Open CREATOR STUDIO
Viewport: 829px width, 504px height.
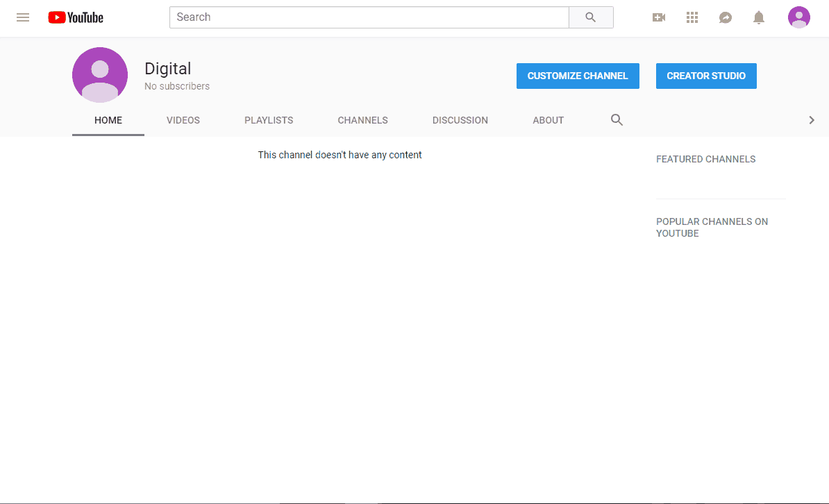[706, 76]
